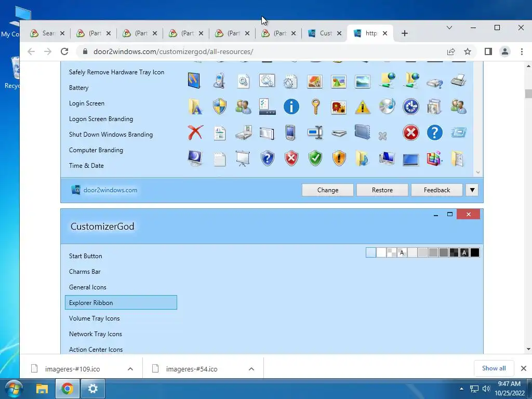This screenshot has width=532, height=399.
Task: Open a new Chrome tab
Action: pyautogui.click(x=404, y=33)
